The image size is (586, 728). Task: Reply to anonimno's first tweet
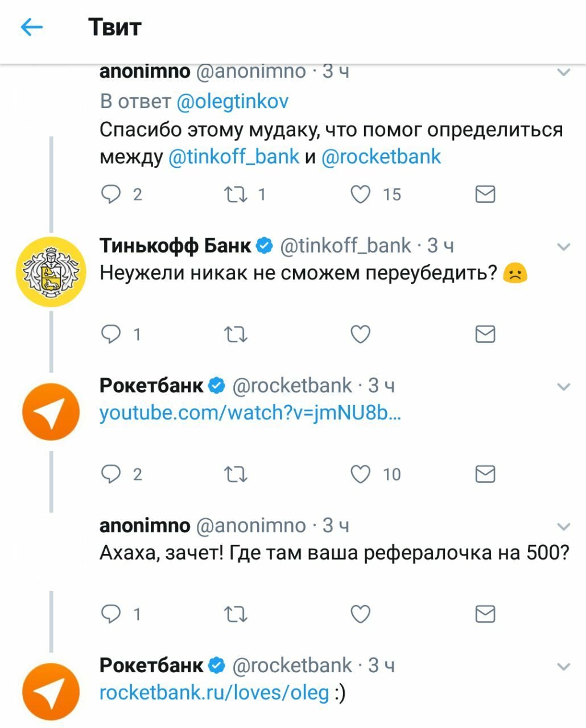(x=111, y=195)
